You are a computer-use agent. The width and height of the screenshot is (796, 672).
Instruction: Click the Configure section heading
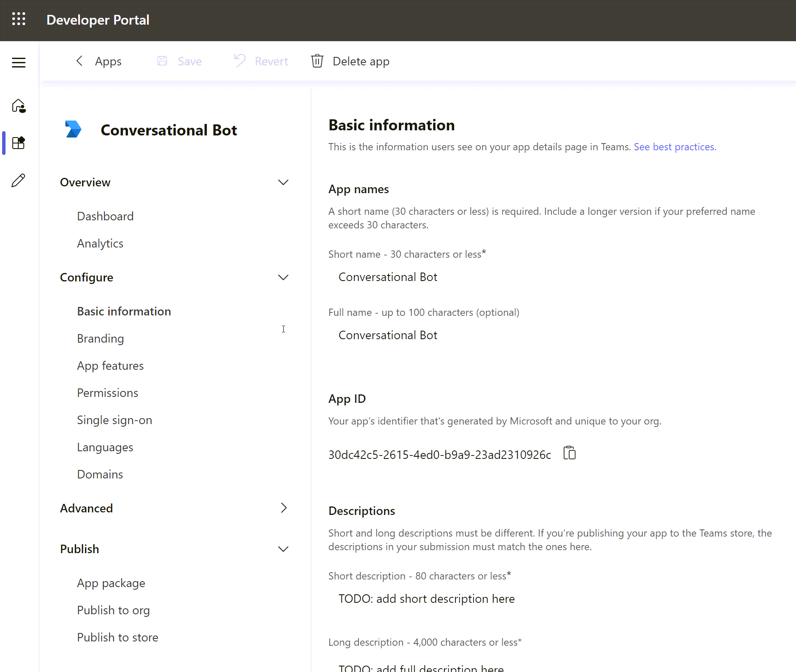87,278
